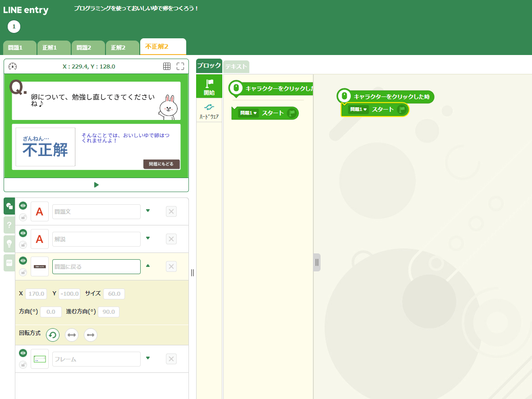Delete the 解説 object
532x399 pixels.
pyautogui.click(x=171, y=239)
